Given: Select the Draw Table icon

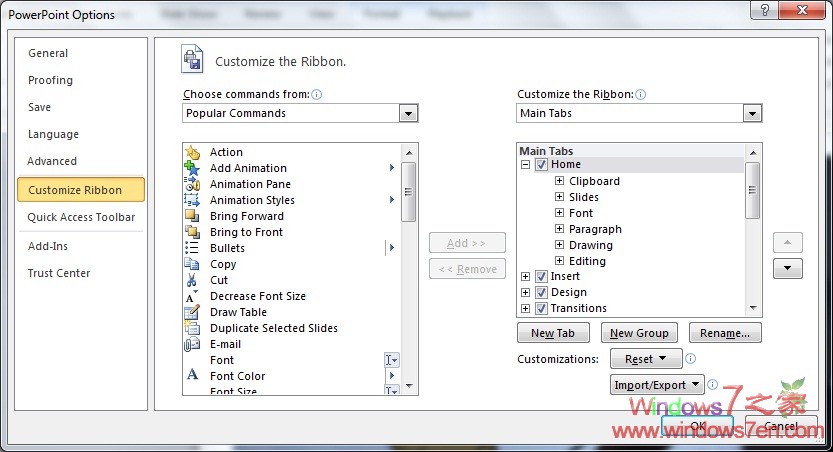Looking at the screenshot, I should [x=192, y=312].
